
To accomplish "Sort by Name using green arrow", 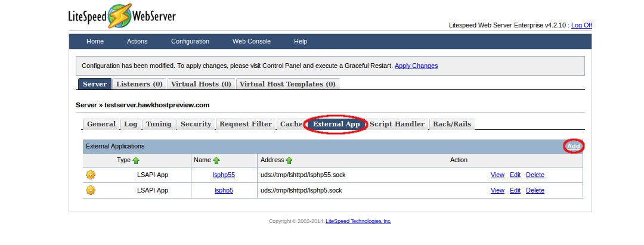I will (x=216, y=160).
